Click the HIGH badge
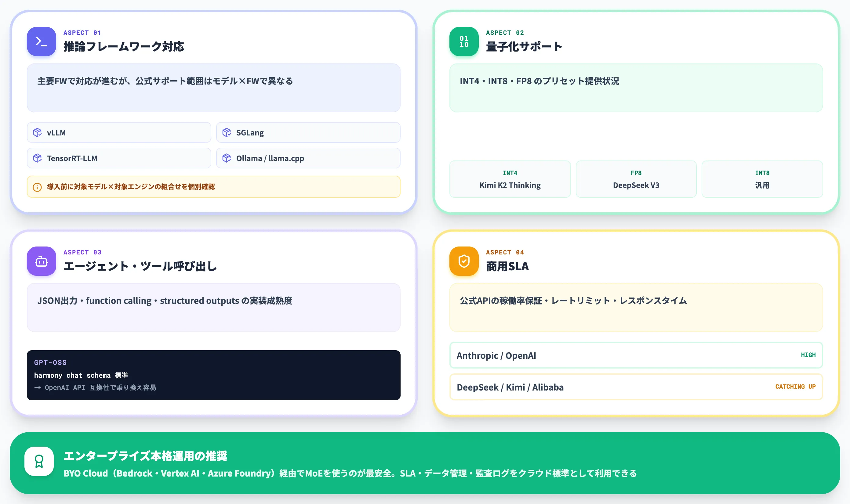Viewport: 850px width, 504px height. click(808, 355)
